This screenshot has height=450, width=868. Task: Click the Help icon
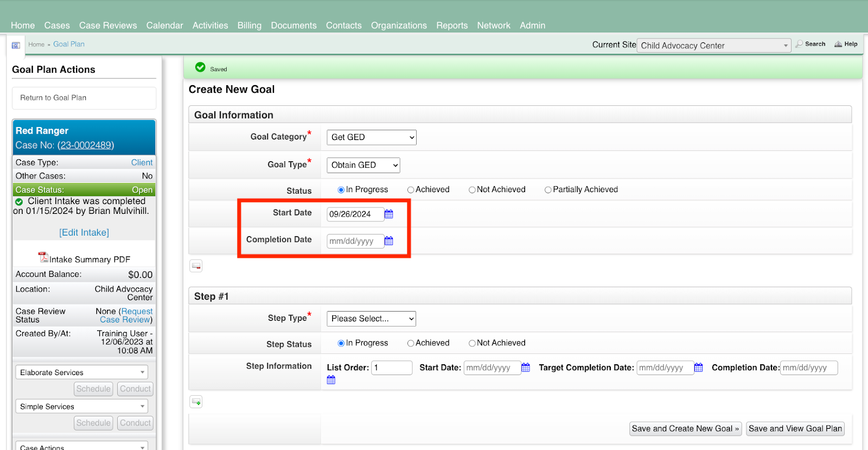838,44
